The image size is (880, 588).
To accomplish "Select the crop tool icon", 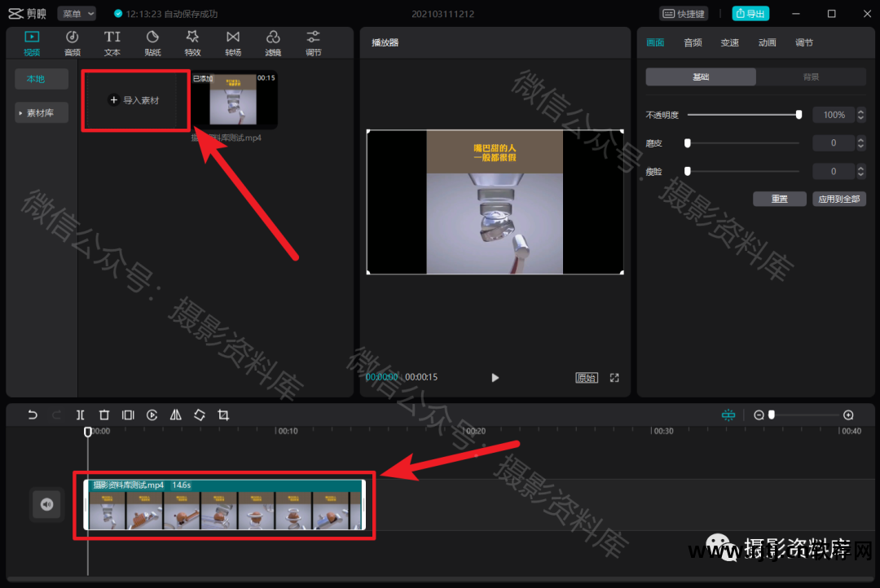I will point(223,415).
